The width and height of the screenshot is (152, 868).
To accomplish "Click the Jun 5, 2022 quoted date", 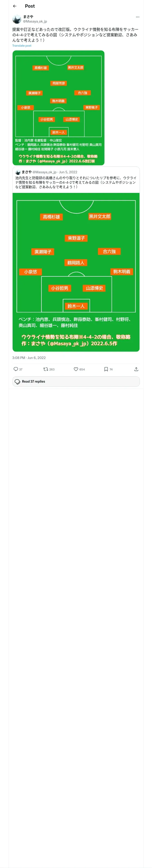I will tap(68, 172).
